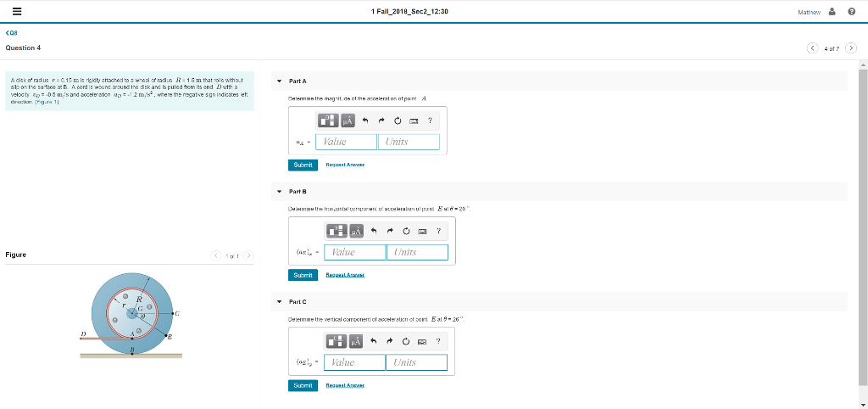The width and height of the screenshot is (868, 409).
Task: Reset the Part C answer field
Action: tap(406, 341)
